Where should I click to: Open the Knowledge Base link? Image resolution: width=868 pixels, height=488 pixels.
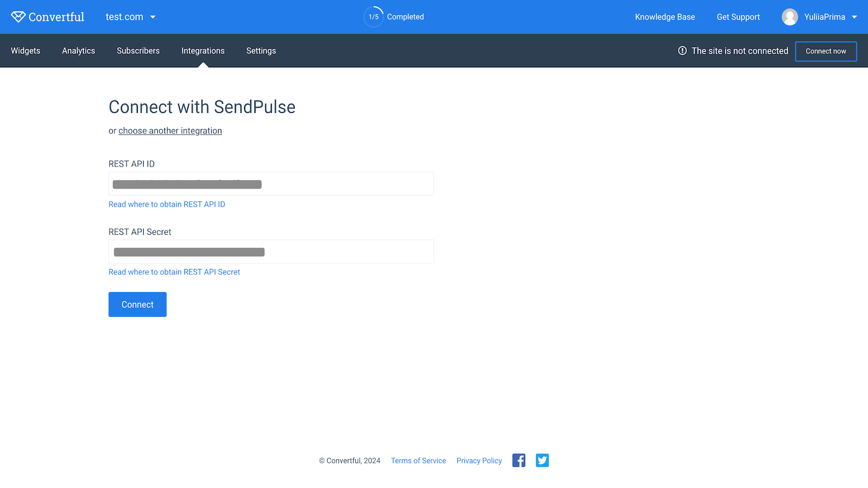[665, 17]
